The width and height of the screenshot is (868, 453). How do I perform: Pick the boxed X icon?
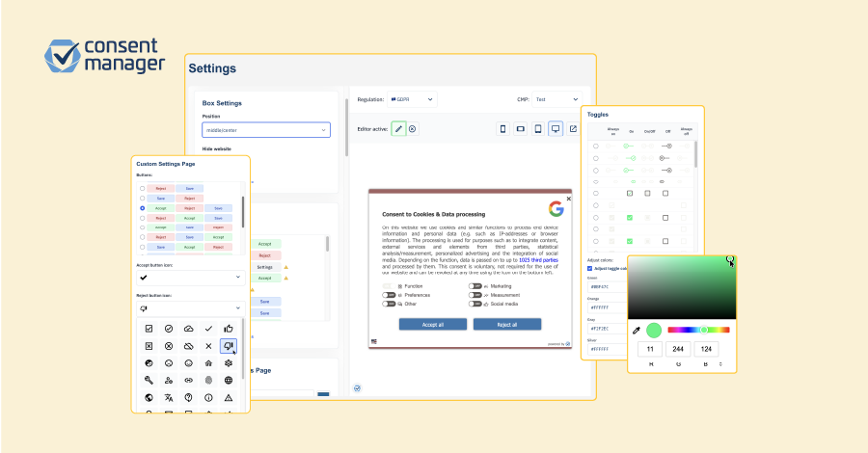click(x=149, y=346)
